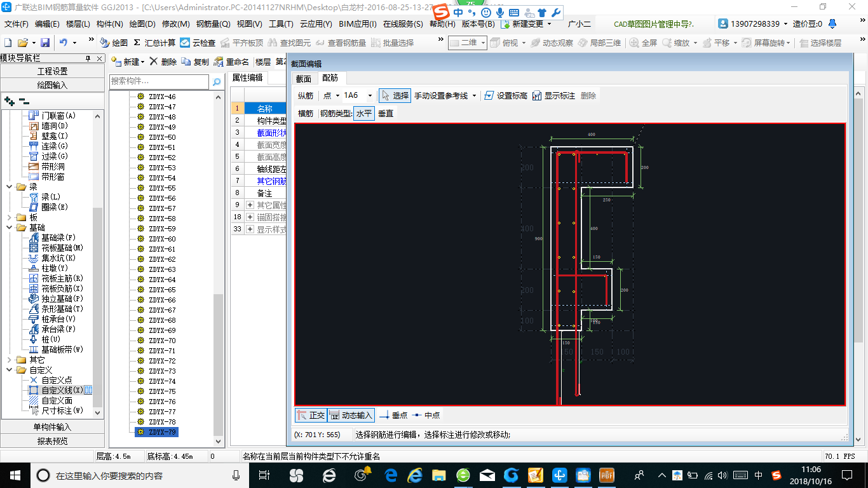Viewport: 868px width, 488px height.
Task: Select the 属性编辑 tab
Action: pos(247,78)
